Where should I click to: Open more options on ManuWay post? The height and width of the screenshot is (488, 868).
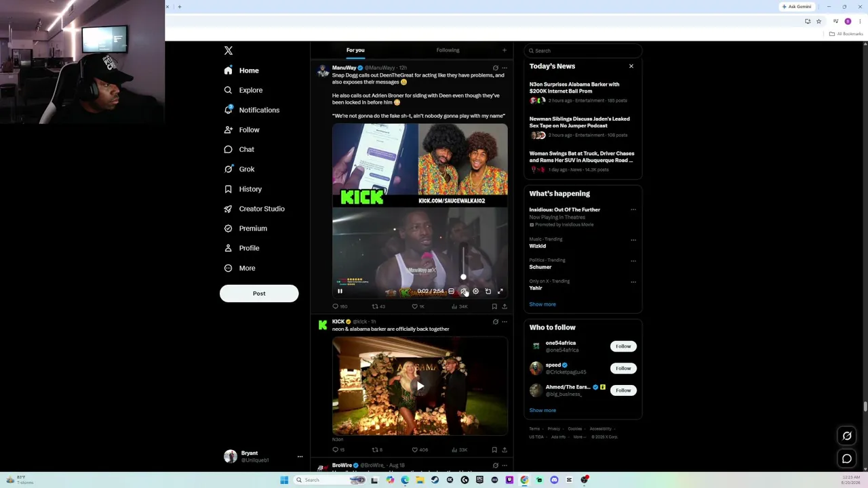(x=504, y=68)
